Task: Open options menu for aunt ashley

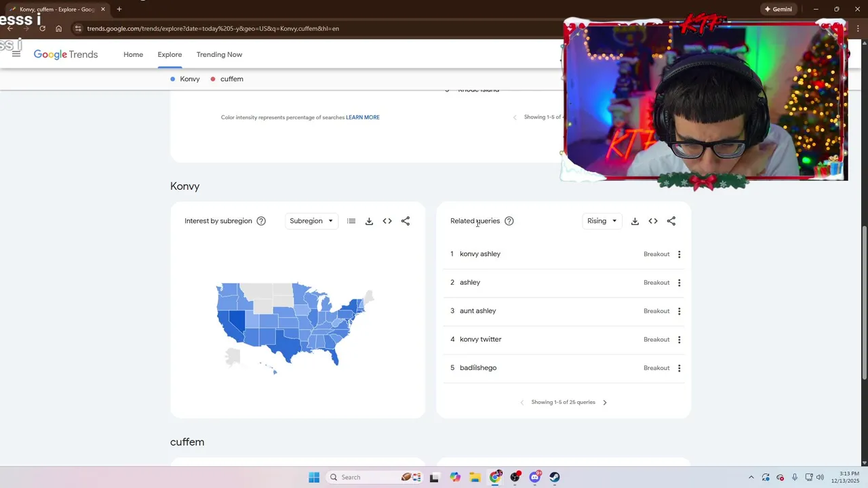Action: point(679,311)
